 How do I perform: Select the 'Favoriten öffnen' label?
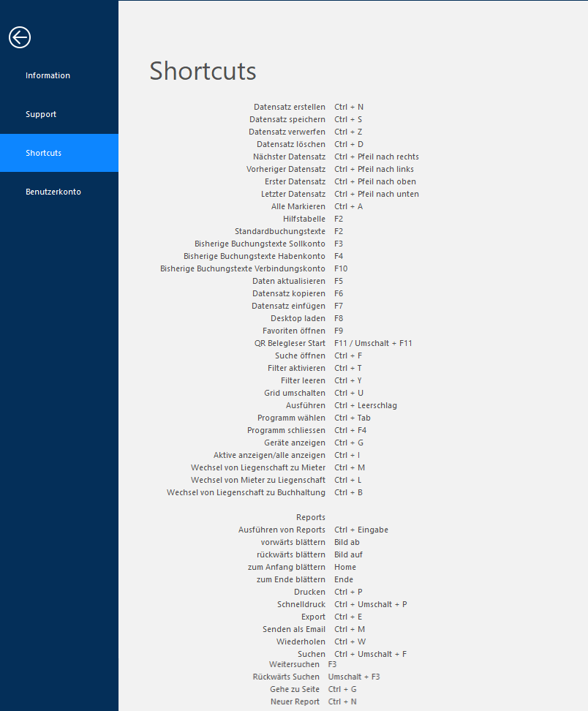pos(294,331)
